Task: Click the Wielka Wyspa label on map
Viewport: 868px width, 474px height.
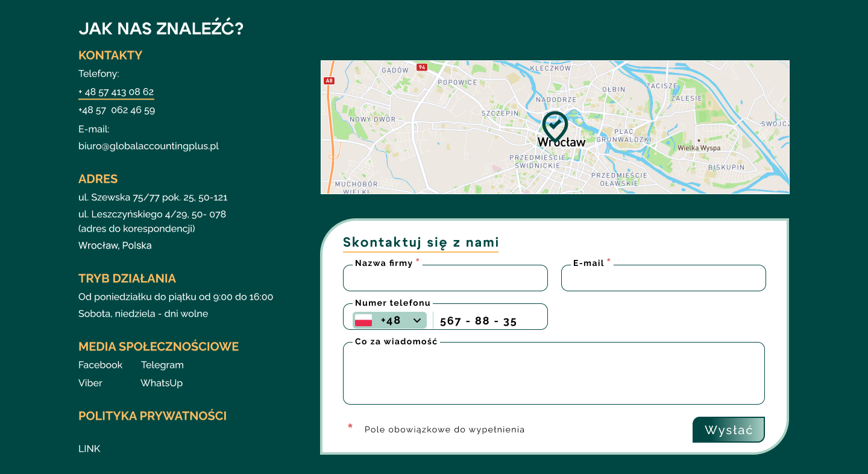Action: tap(699, 148)
